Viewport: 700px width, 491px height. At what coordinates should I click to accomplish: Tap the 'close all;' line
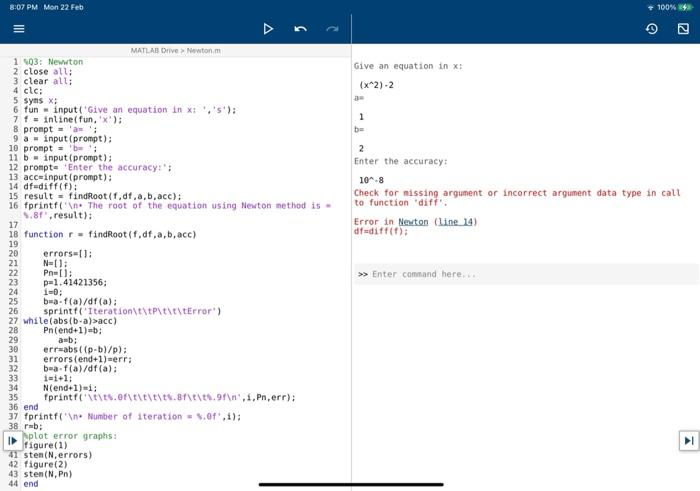pyautogui.click(x=48, y=71)
